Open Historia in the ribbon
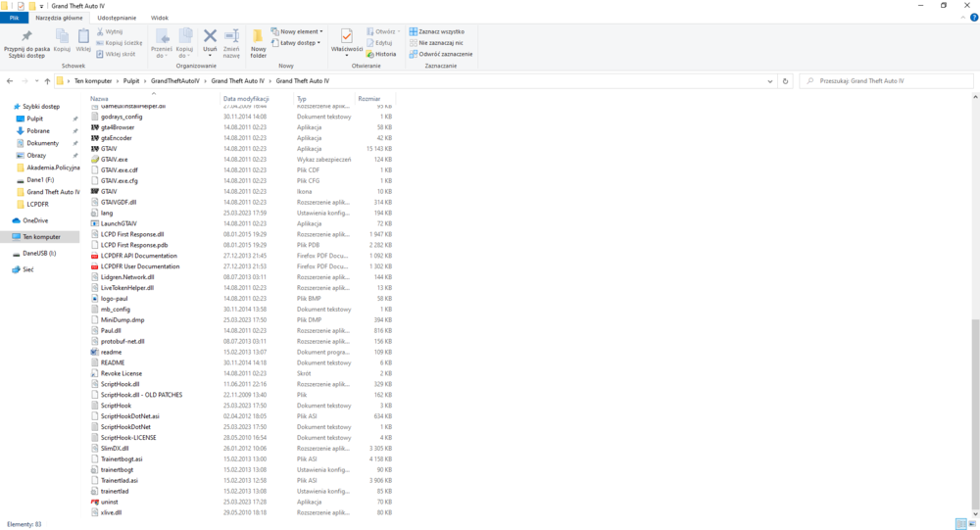This screenshot has width=980, height=530. (x=381, y=54)
